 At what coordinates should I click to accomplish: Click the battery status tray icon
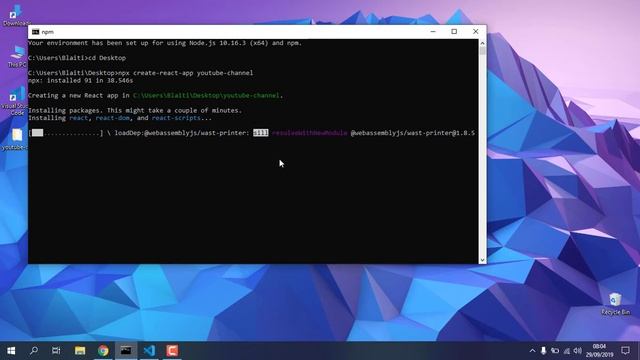tap(555, 351)
